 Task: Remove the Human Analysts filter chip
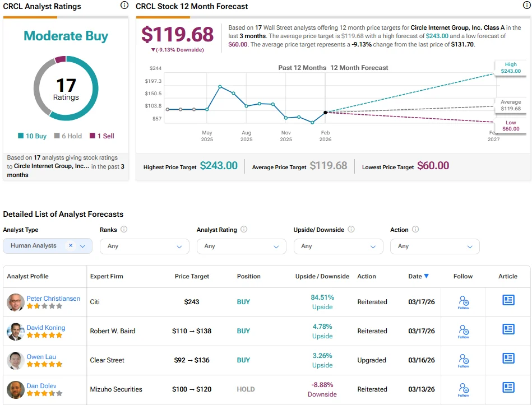71,246
